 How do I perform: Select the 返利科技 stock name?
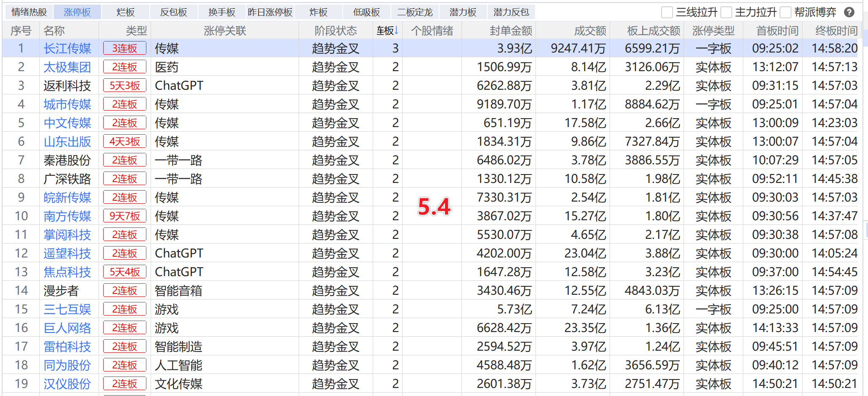point(67,86)
